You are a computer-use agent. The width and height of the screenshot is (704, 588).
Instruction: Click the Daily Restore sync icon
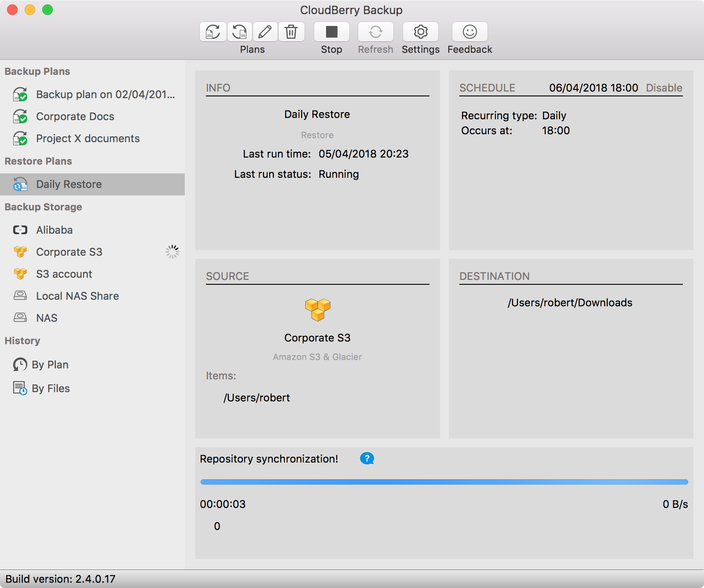pos(20,184)
